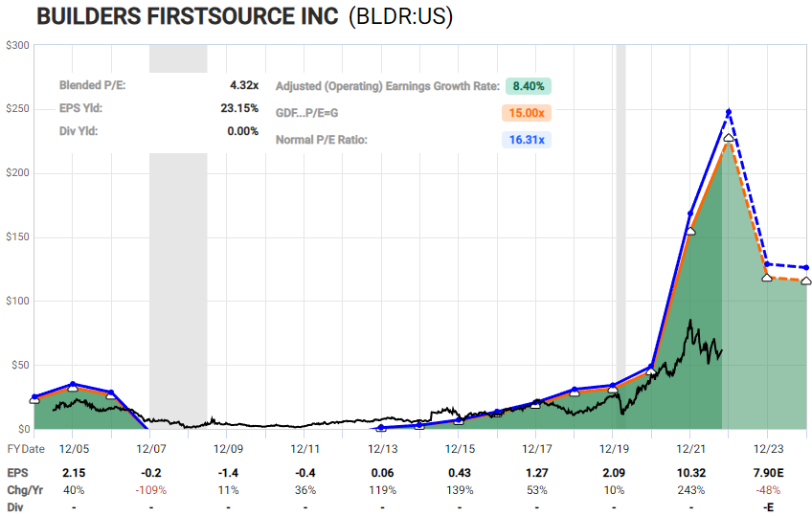812x516 pixels.
Task: Click the EPS value 2.09
Action: pyautogui.click(x=614, y=473)
